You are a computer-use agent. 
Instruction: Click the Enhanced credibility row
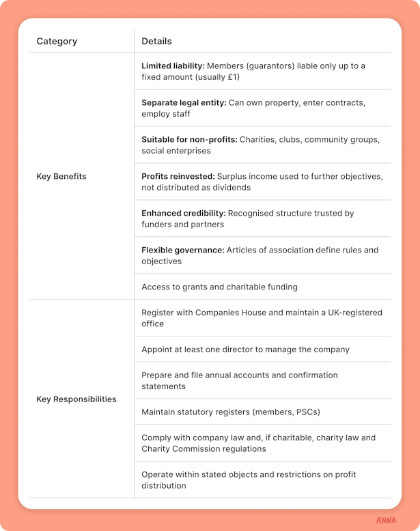click(x=262, y=219)
